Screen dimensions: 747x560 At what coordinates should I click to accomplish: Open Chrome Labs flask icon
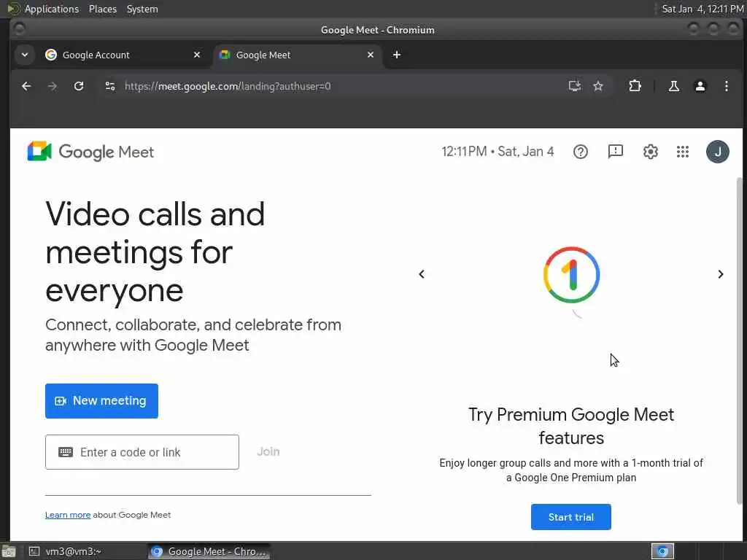click(673, 86)
